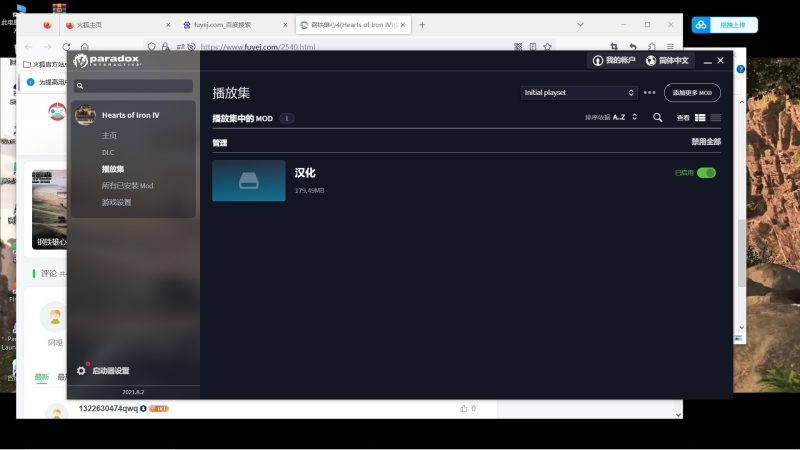Open 所有已安装 Mod sidebar item
Screen dimensions: 800x450
(x=127, y=186)
